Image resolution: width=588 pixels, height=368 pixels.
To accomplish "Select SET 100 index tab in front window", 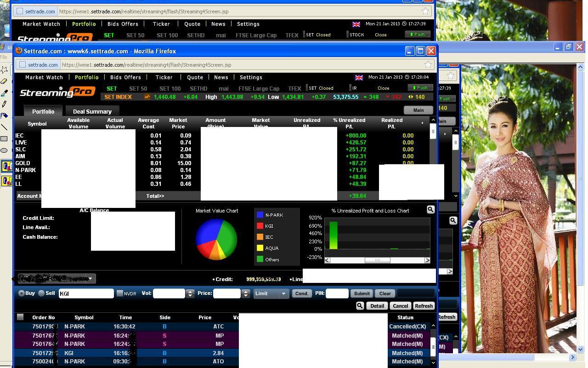I will point(170,88).
